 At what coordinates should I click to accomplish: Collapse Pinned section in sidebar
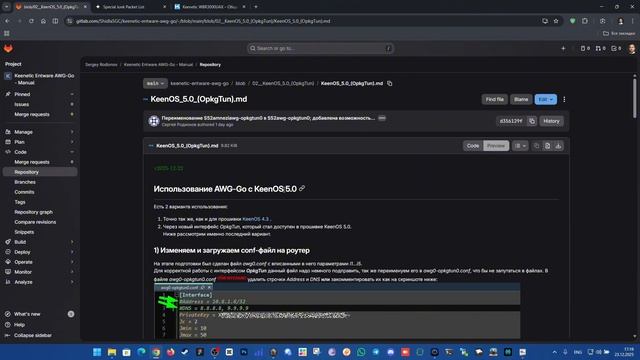[x=40, y=94]
